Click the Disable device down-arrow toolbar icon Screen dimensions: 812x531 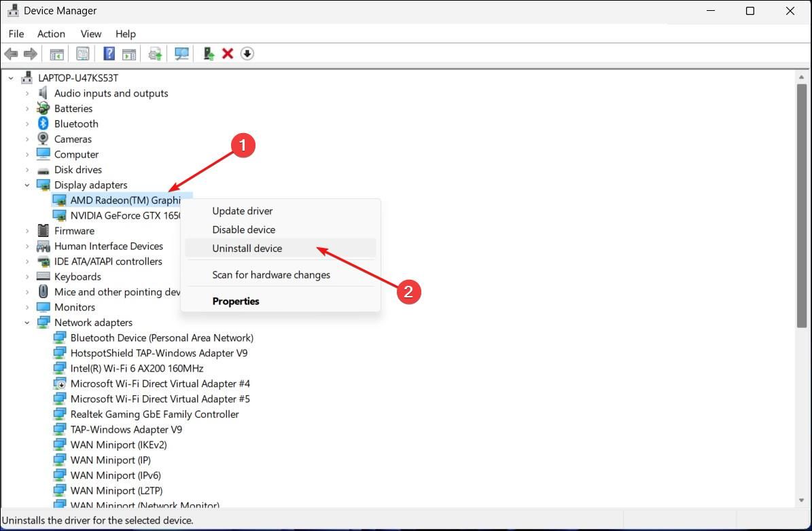coord(247,53)
